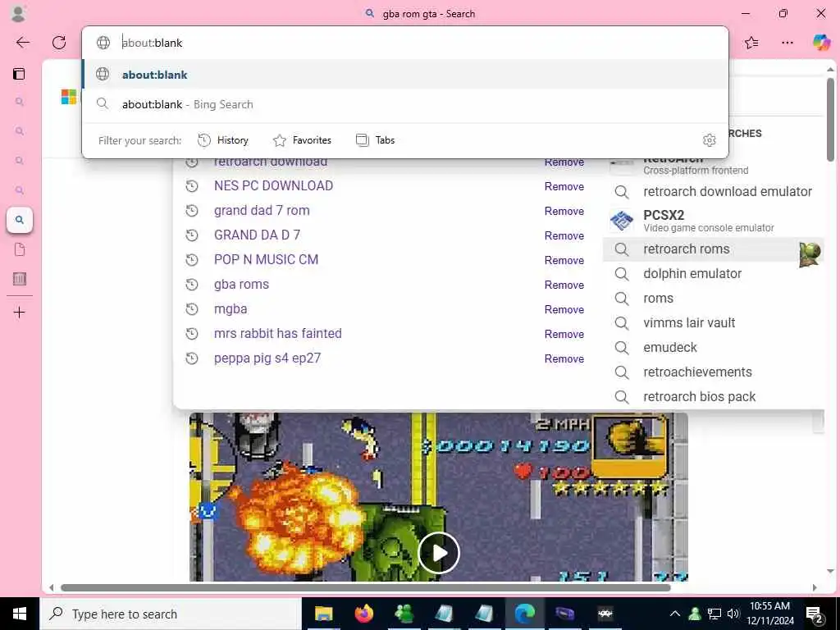The height and width of the screenshot is (630, 840).
Task: Select the highlighted active search tab
Action: point(20,220)
